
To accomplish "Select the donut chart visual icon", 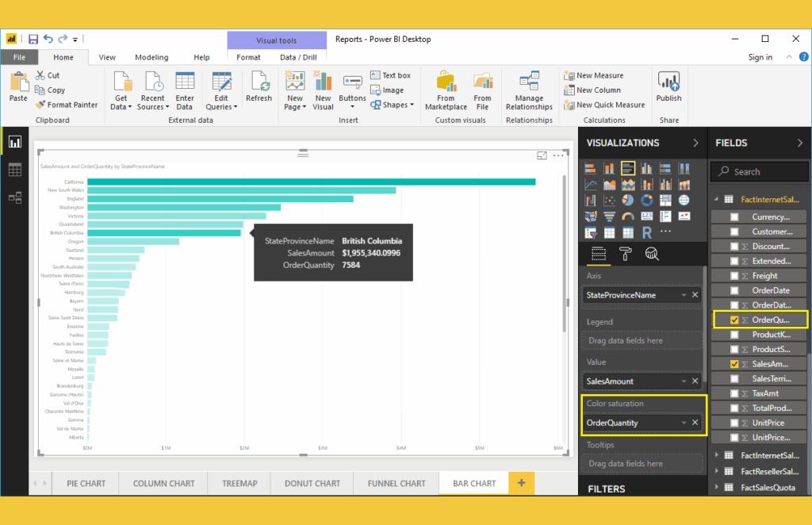I will point(646,201).
